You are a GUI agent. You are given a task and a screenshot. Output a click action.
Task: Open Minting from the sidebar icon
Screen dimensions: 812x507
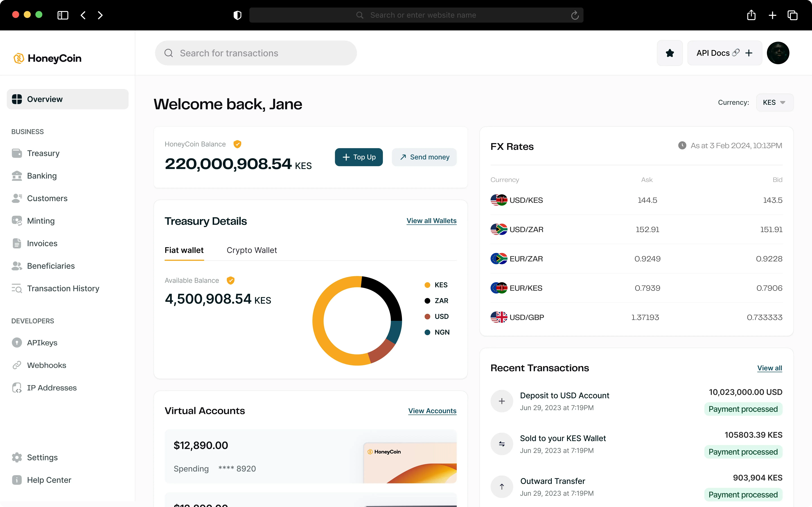[17, 221]
